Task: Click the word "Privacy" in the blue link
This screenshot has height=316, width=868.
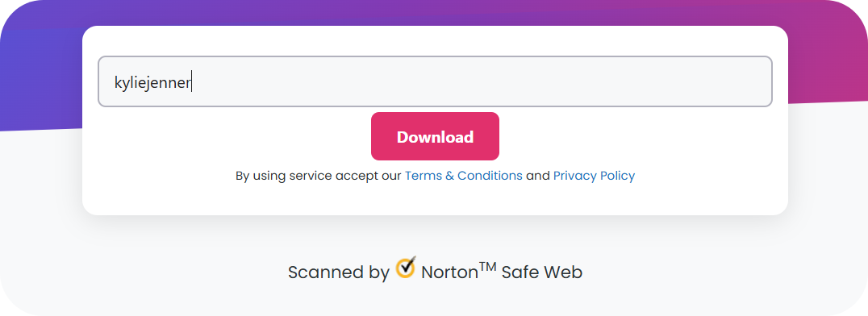Action: (x=575, y=176)
